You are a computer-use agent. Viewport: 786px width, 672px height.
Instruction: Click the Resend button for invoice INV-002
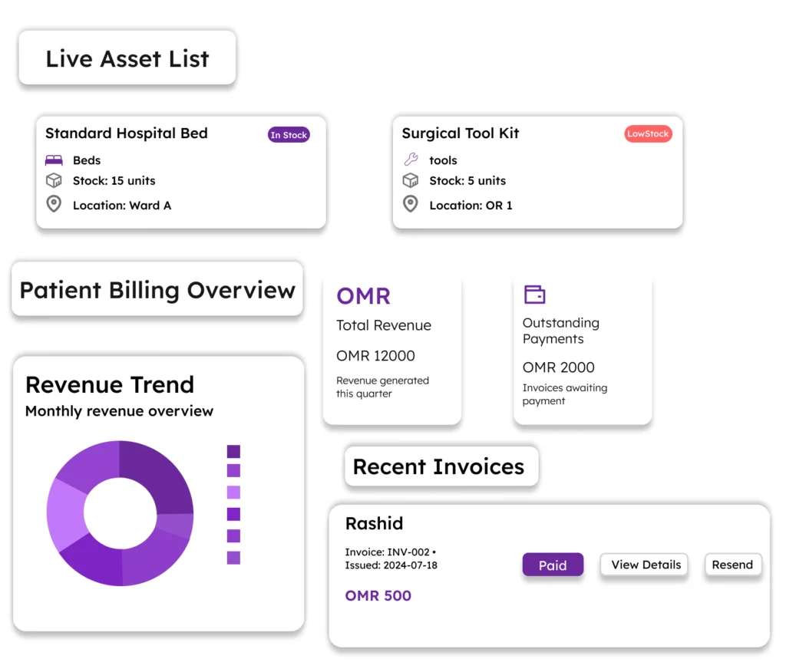733,565
